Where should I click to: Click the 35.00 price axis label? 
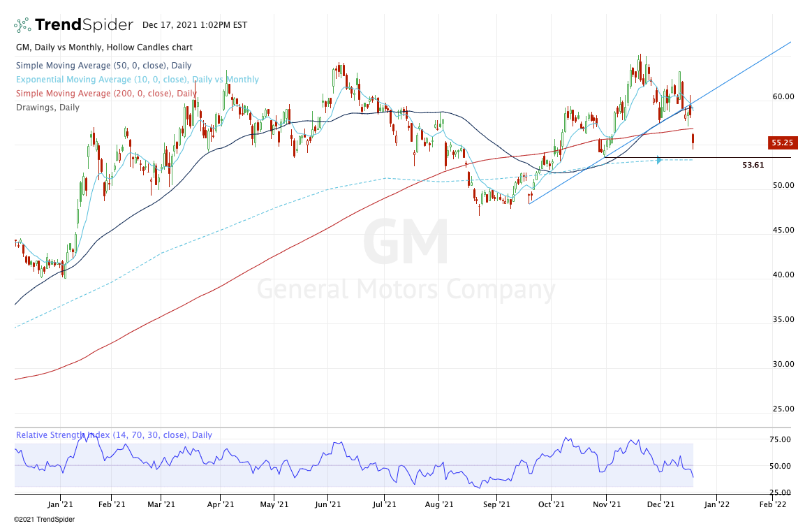(x=783, y=319)
